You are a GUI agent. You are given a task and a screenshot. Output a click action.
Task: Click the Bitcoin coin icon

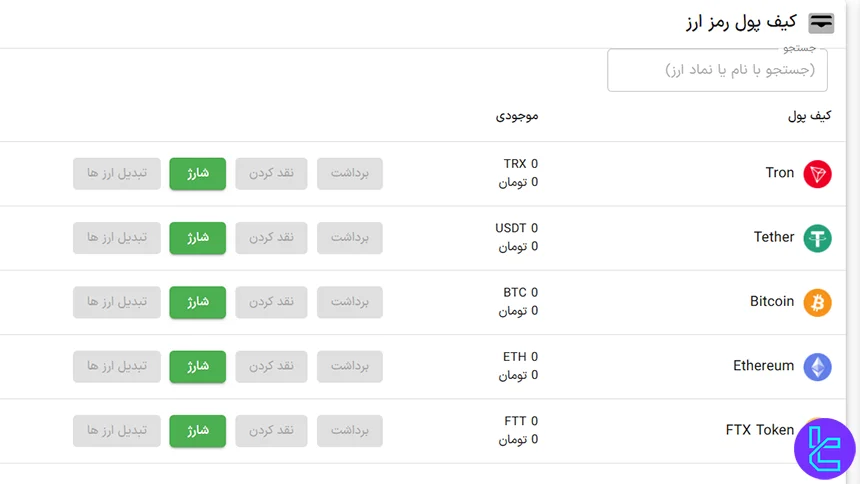click(x=817, y=302)
